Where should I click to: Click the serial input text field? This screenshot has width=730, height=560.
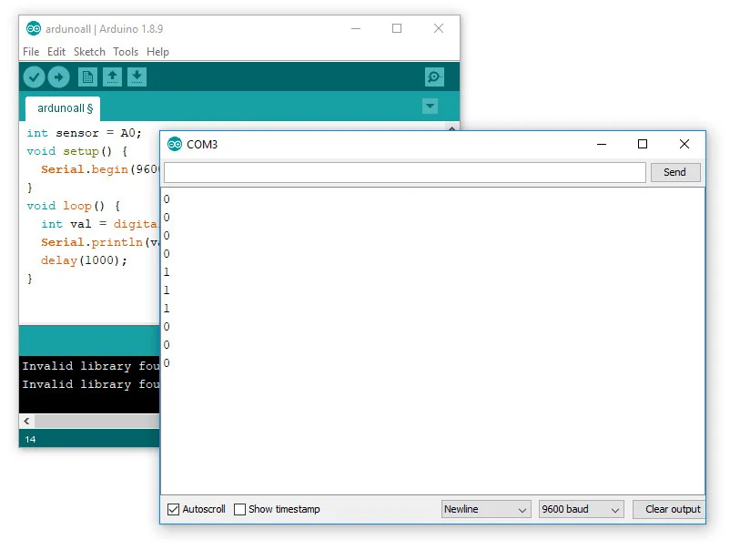pyautogui.click(x=404, y=172)
